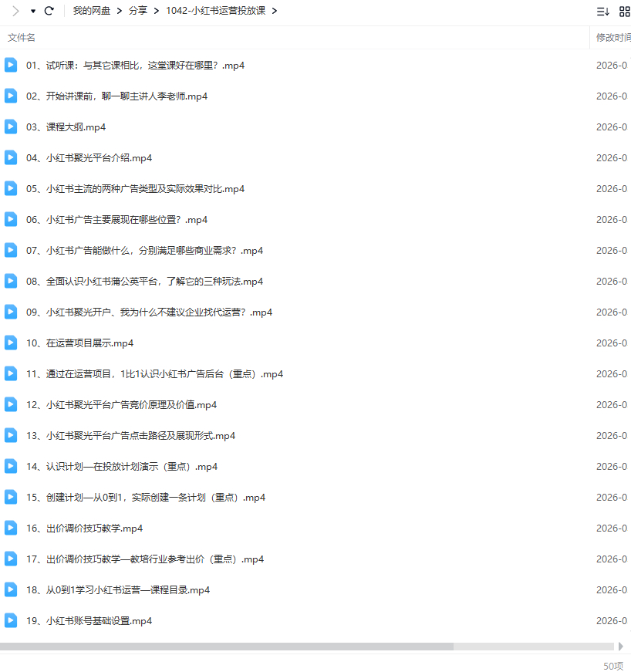Click video icon of 01、试听课 file

[x=11, y=65]
